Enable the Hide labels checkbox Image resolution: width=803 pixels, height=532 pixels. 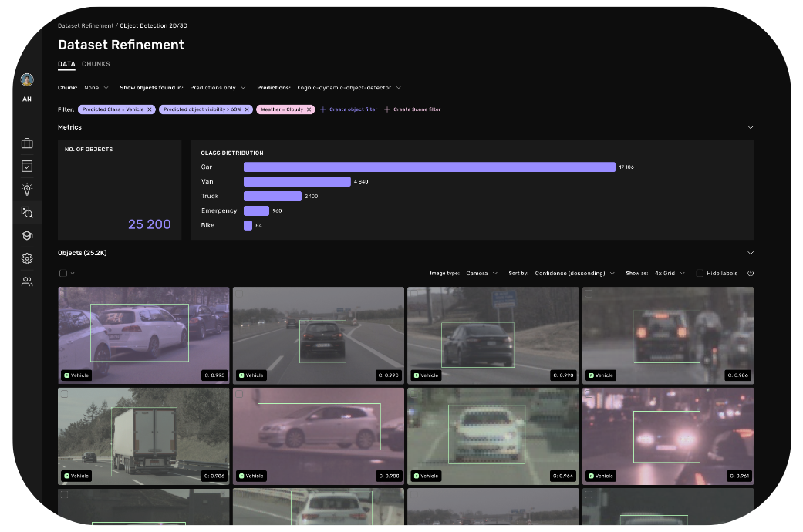pos(700,274)
